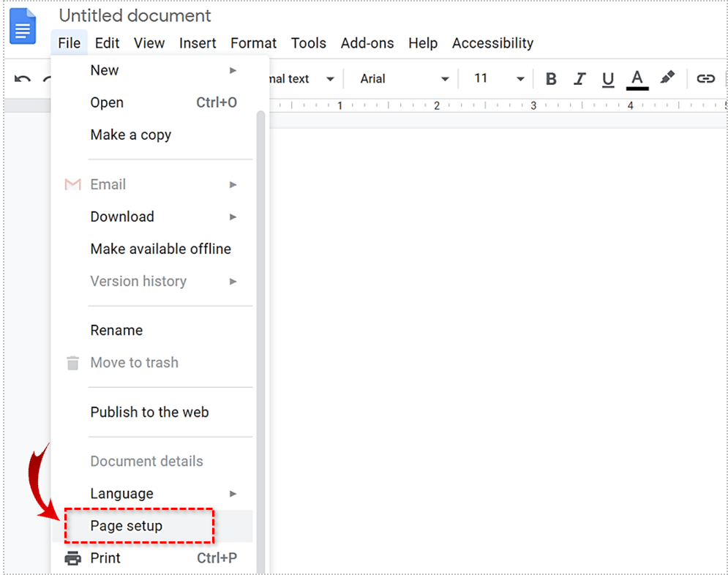728x575 pixels.
Task: Choose Make a copy
Action: (131, 135)
